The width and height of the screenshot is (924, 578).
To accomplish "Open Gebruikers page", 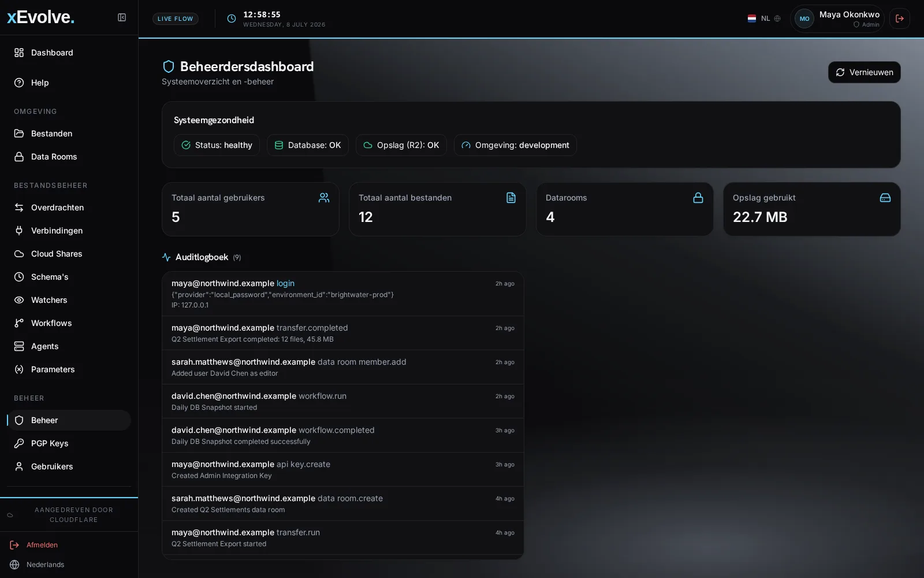I will tap(69, 466).
